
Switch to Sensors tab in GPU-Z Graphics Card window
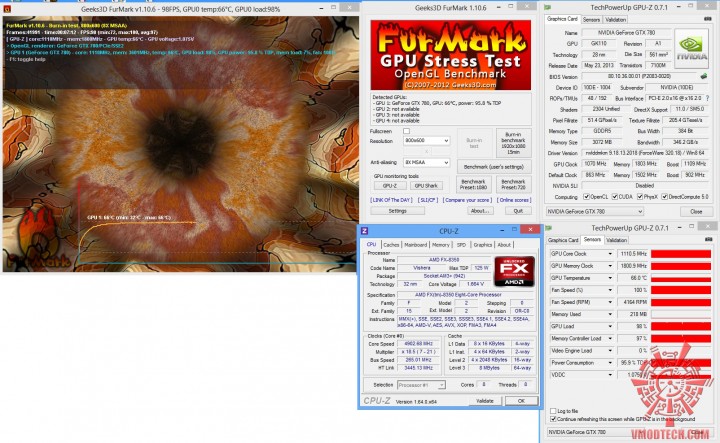[x=591, y=20]
